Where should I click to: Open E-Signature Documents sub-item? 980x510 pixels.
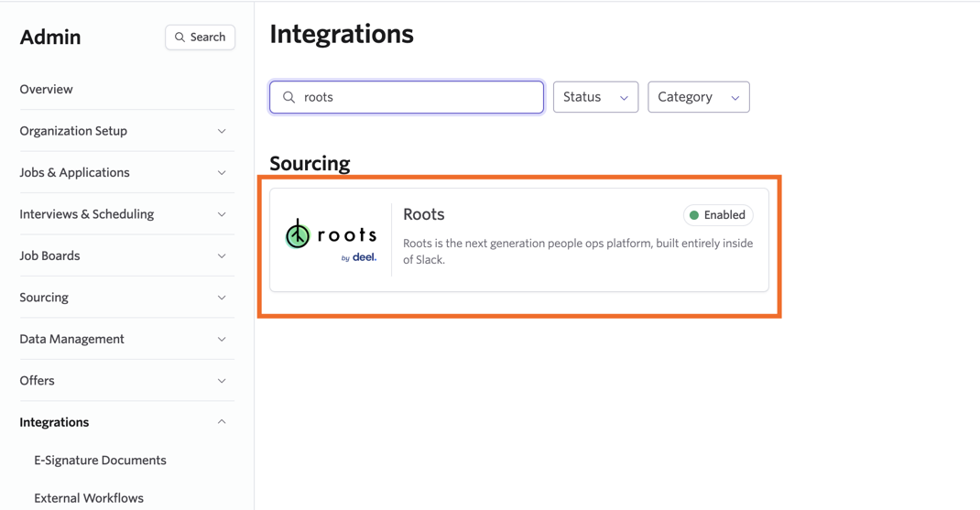(100, 461)
